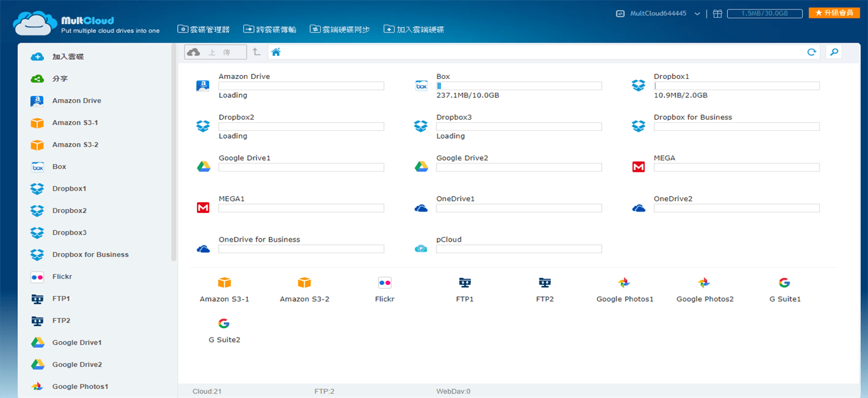This screenshot has height=398, width=868.
Task: Open the pCloud drive icon
Action: 421,249
